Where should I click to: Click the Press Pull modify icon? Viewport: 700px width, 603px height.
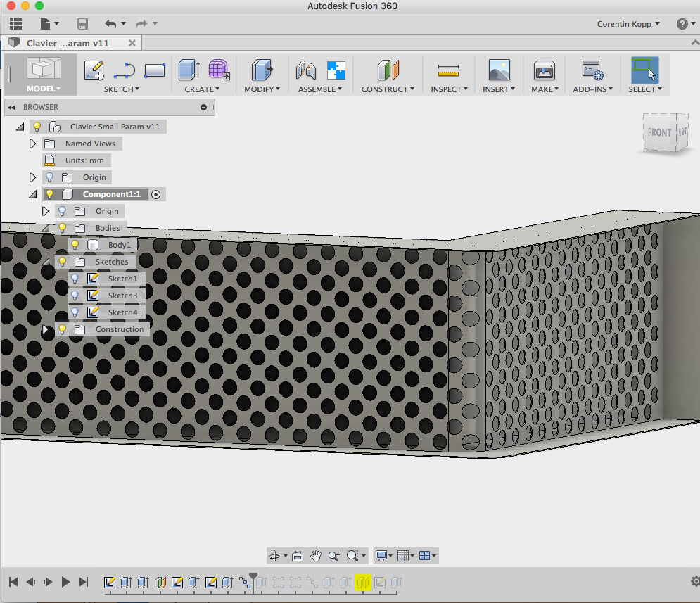point(262,70)
